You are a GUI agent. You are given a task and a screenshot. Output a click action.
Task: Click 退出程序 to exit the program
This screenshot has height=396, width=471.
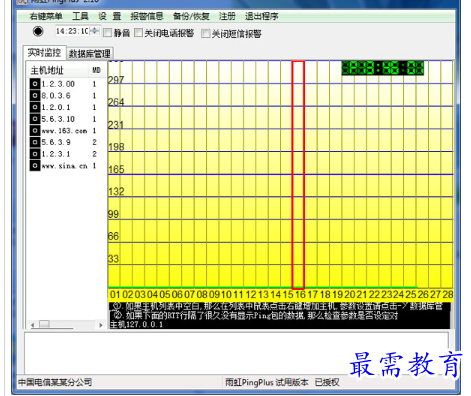point(261,16)
